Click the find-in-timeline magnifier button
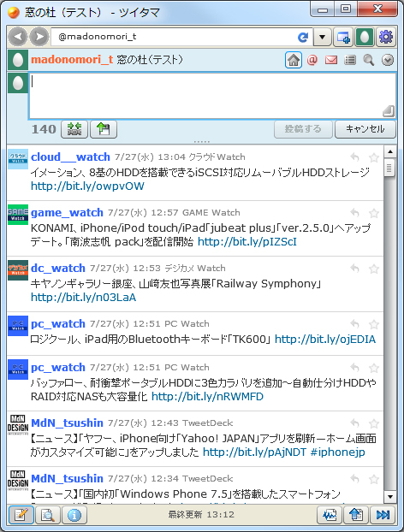Viewport: 404px width, 532px height. click(x=48, y=515)
